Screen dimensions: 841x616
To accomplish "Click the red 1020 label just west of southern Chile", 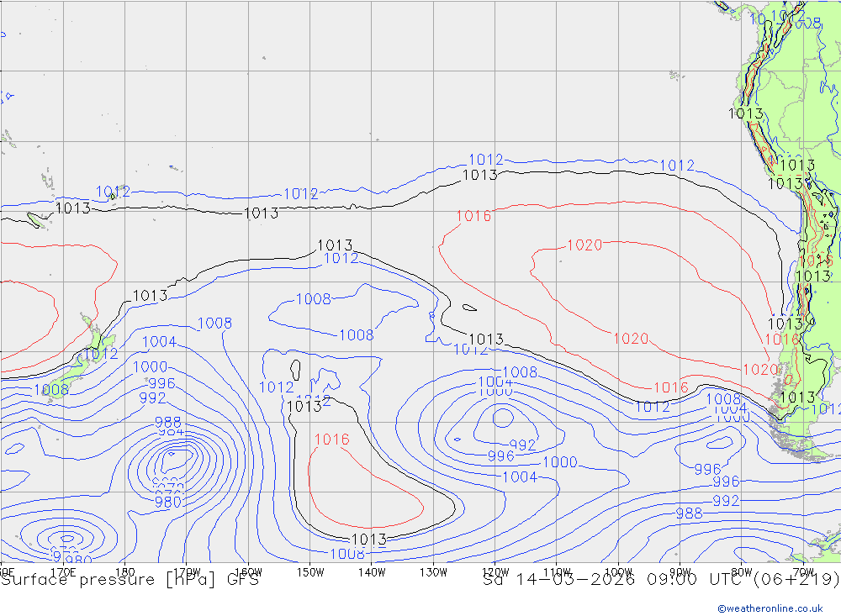I will click(760, 370).
